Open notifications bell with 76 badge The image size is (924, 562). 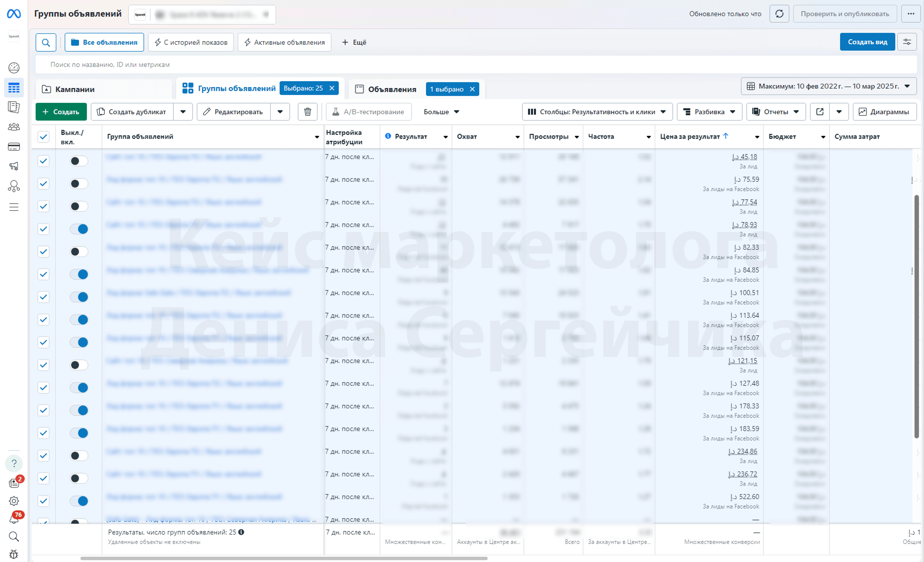tap(14, 519)
